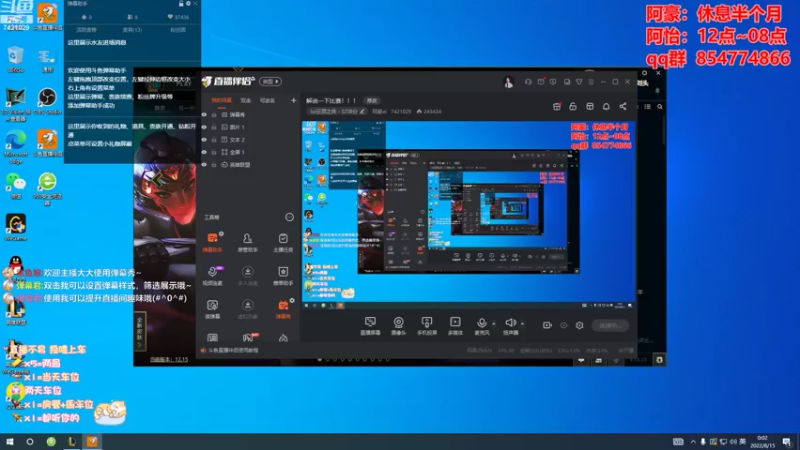This screenshot has width=800, height=450.
Task: Add the 直播屏幕 screen capture source
Action: pos(370,326)
